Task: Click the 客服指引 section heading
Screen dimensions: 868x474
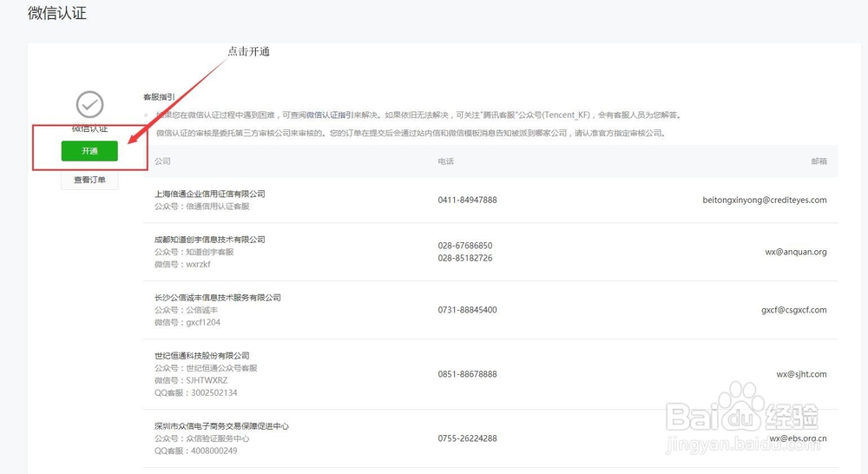Action: click(x=159, y=97)
